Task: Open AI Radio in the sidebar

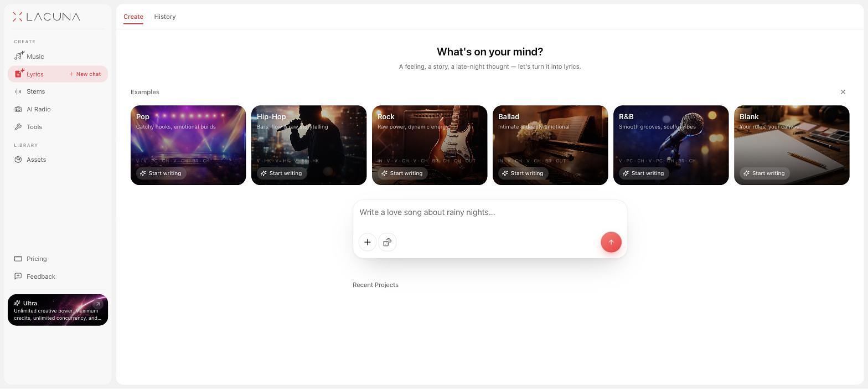Action: [58, 109]
